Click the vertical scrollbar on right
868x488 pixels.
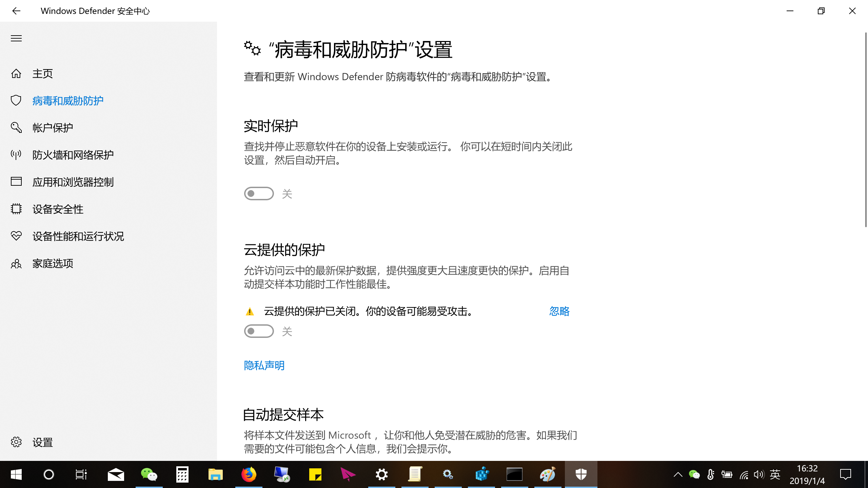click(866, 129)
